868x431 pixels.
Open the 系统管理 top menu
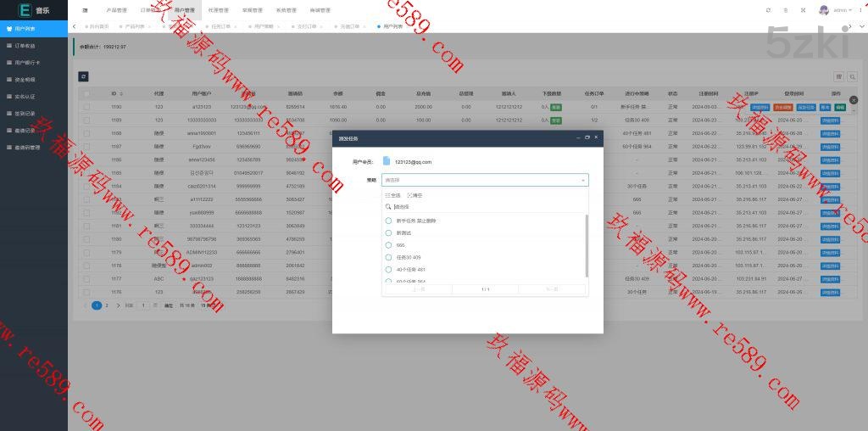tap(286, 10)
